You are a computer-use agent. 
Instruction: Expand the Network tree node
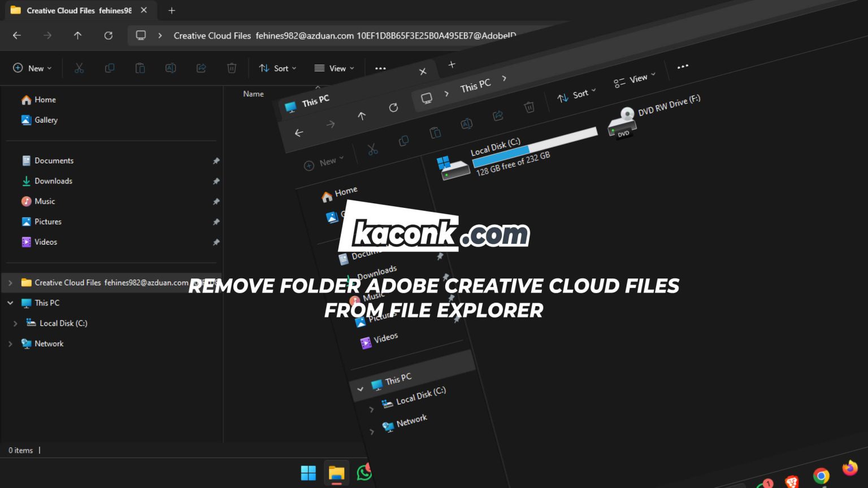click(10, 343)
